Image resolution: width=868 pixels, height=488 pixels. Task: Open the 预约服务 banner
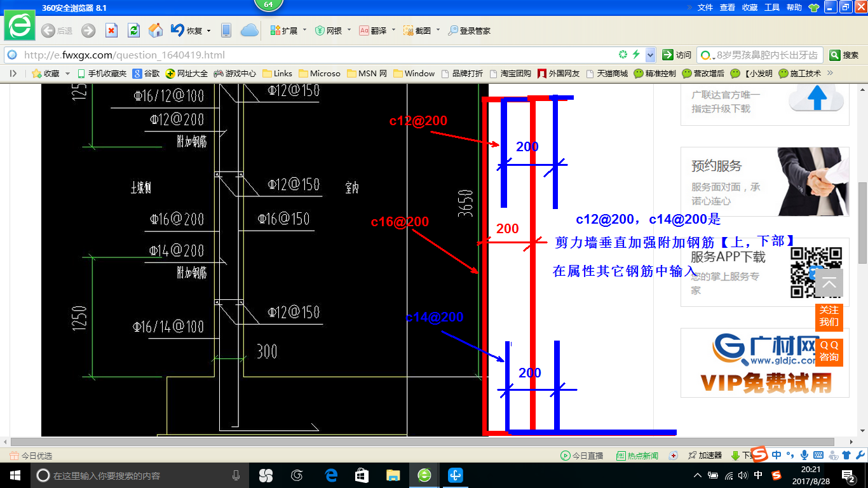[x=765, y=182]
